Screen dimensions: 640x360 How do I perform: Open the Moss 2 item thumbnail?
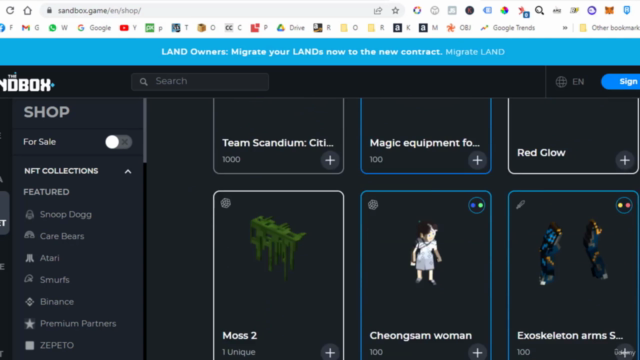pos(277,249)
